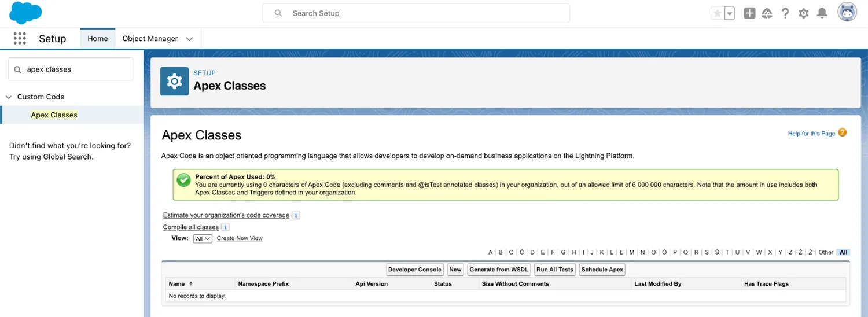Click Quick Find box containing apex classes
Viewport: 868px width, 317px height.
point(71,69)
